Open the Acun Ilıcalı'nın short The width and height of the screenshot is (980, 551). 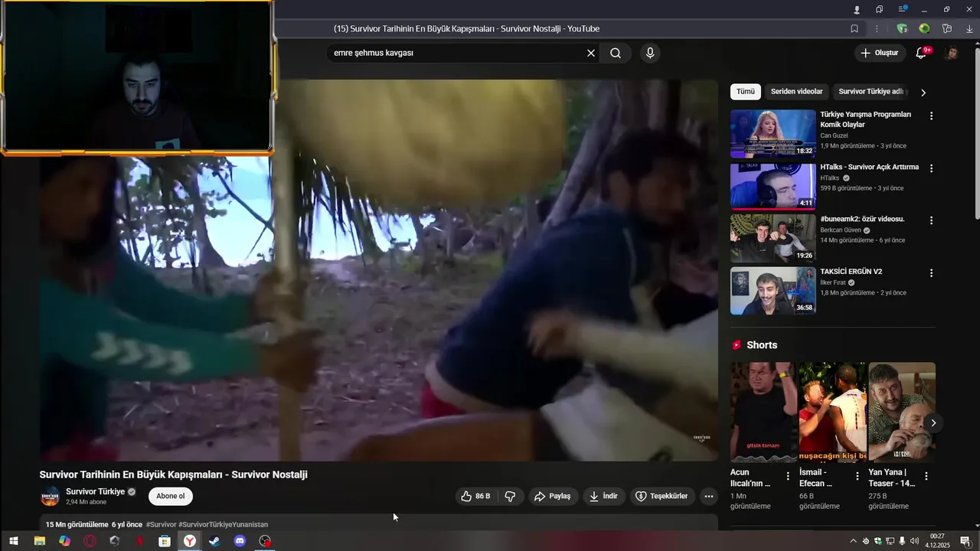tap(763, 412)
